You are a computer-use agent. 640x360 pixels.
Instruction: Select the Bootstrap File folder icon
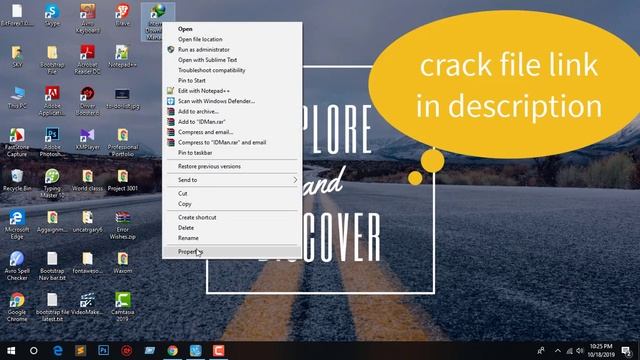(52, 60)
